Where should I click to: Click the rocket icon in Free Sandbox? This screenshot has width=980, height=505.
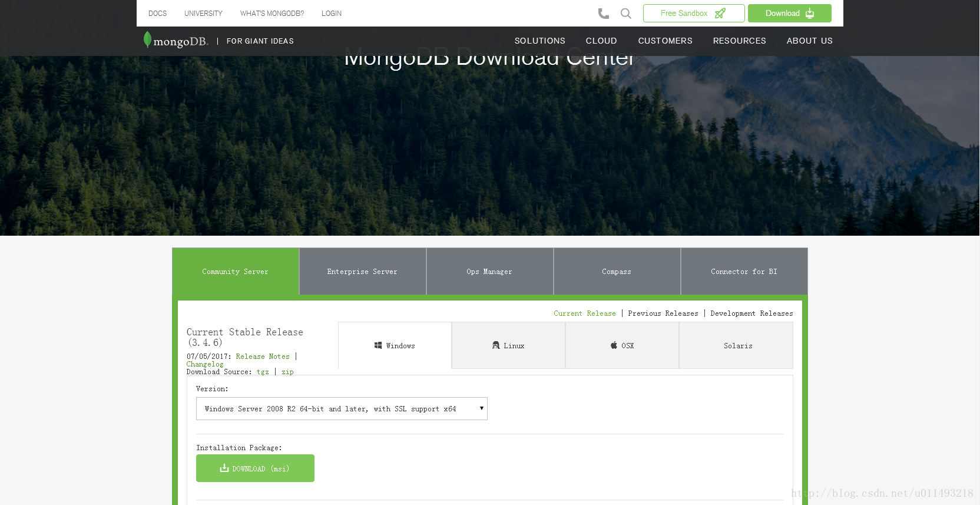point(720,13)
